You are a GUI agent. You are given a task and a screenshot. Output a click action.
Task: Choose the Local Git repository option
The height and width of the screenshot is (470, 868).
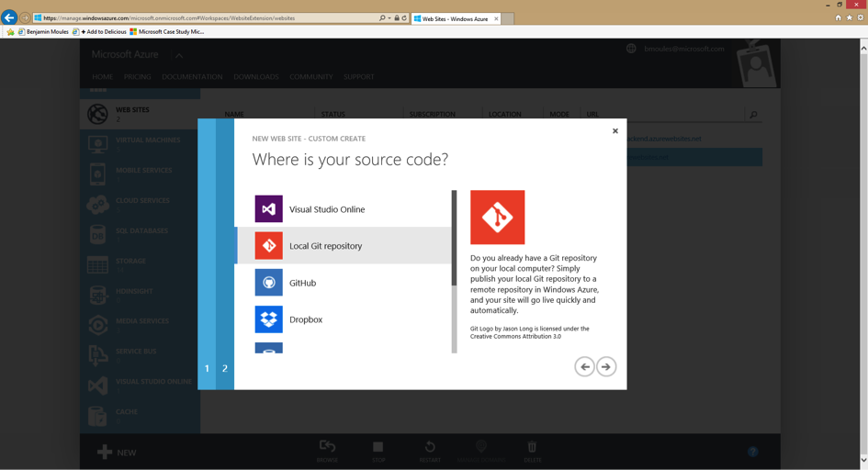pyautogui.click(x=344, y=245)
